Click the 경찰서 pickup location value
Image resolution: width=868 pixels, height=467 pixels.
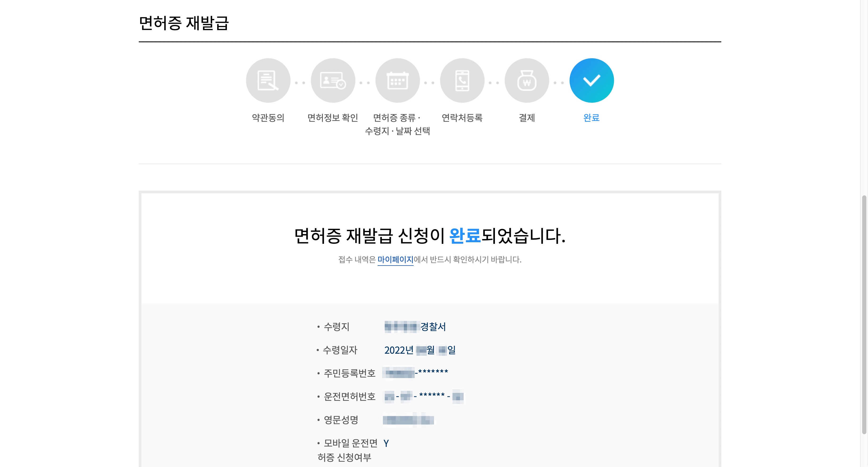pos(433,326)
